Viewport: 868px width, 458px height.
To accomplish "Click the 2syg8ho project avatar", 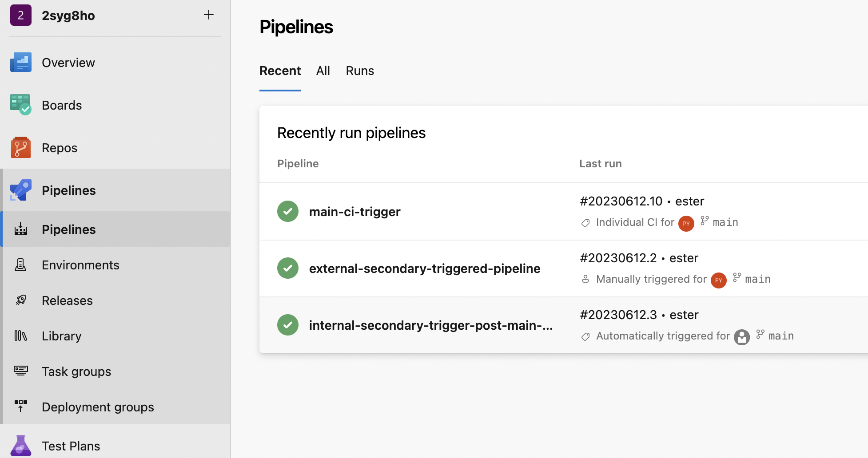I will tap(21, 15).
